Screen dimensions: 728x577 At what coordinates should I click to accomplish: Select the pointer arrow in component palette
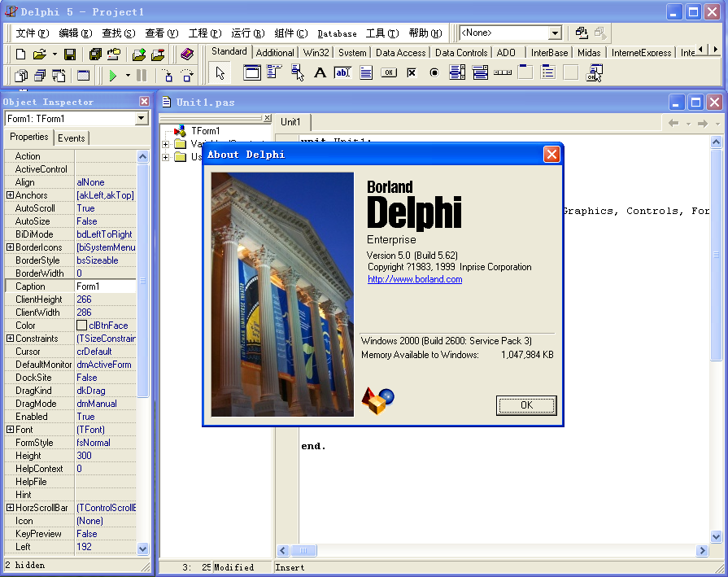[220, 73]
